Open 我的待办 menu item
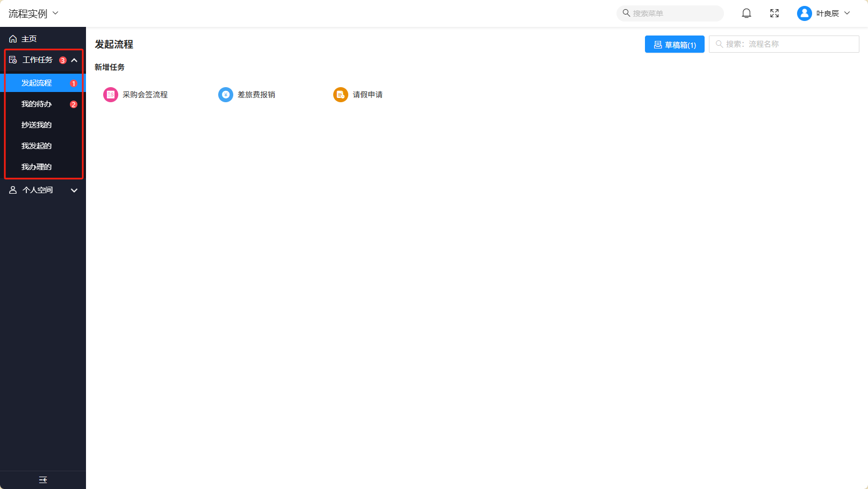The height and width of the screenshot is (489, 868). click(37, 104)
